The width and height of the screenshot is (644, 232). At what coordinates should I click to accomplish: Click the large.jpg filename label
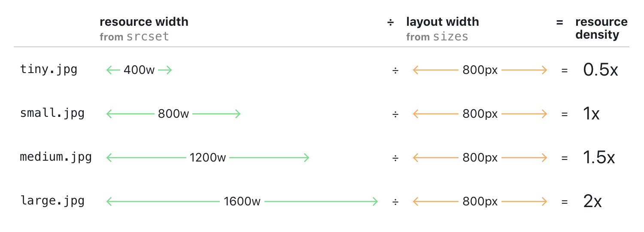coord(52,201)
